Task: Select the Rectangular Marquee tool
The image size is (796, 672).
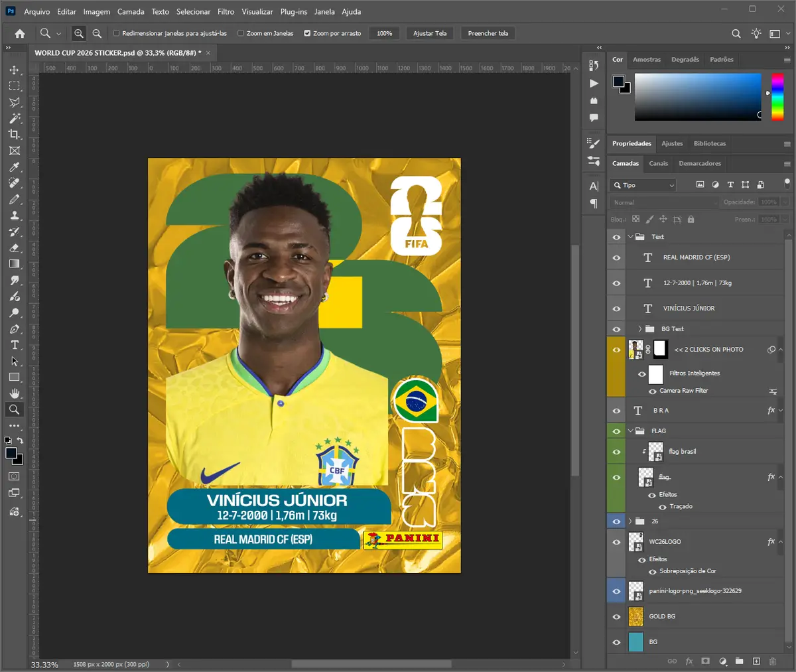Action: [14, 86]
